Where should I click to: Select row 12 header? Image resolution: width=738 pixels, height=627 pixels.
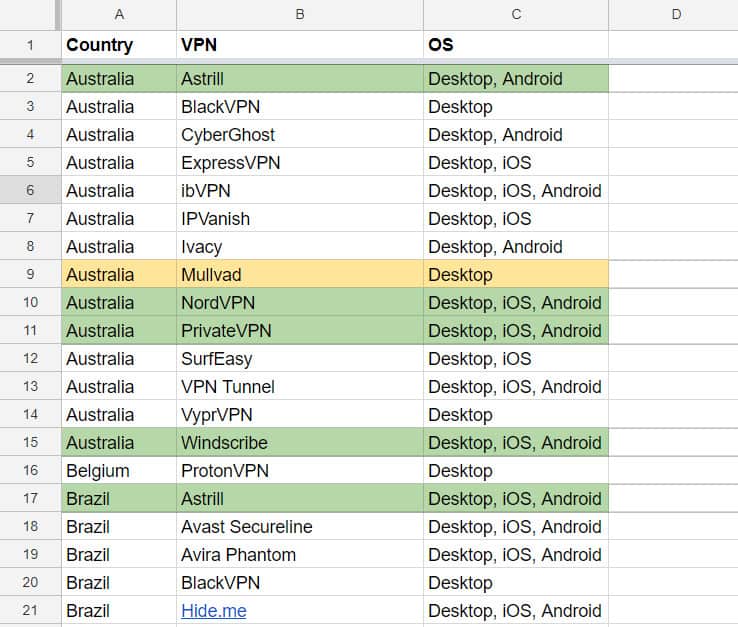(31, 358)
